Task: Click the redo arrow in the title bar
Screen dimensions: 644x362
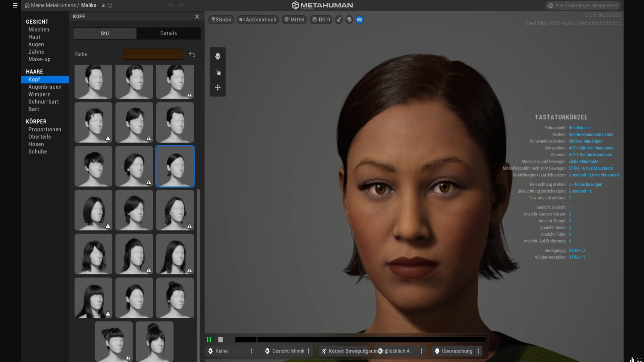Action: (181, 5)
